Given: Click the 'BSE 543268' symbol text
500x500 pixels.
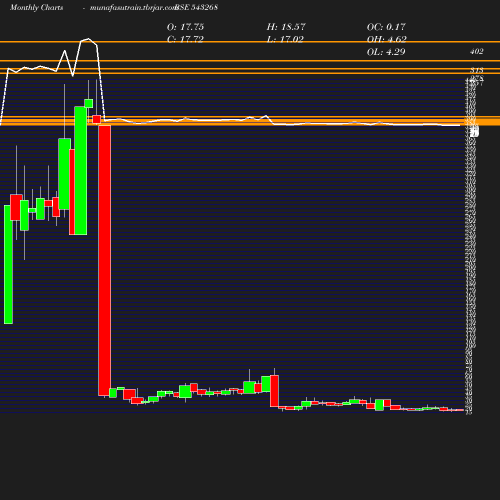Looking at the screenshot, I should (x=197, y=8).
